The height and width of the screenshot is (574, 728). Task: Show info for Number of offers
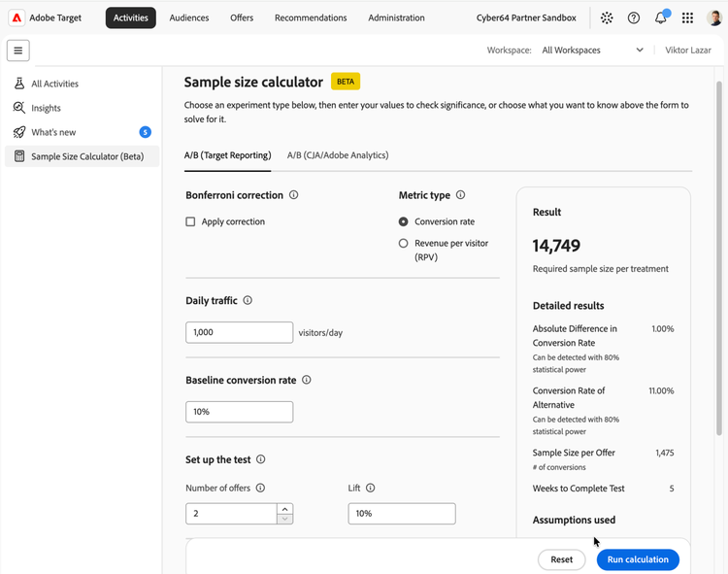tap(260, 488)
